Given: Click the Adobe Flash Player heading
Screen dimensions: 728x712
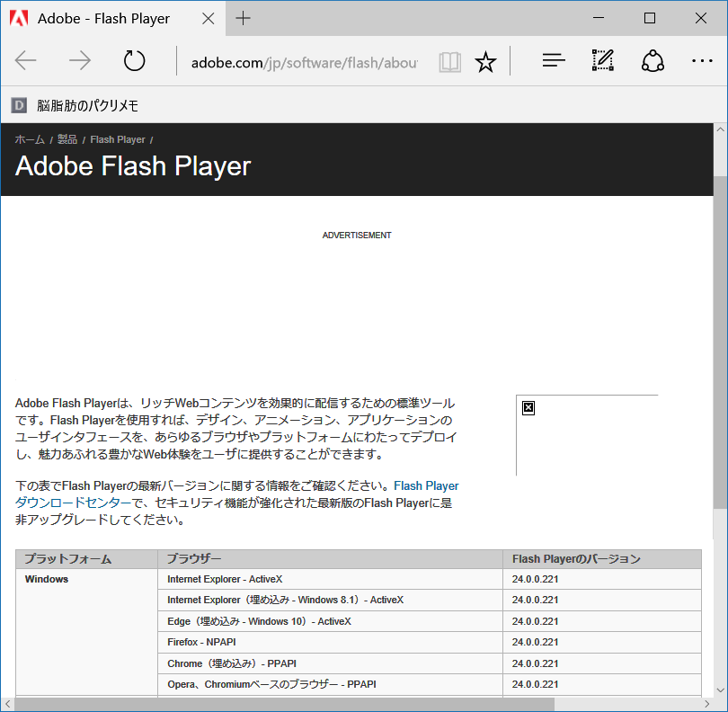Looking at the screenshot, I should point(133,165).
